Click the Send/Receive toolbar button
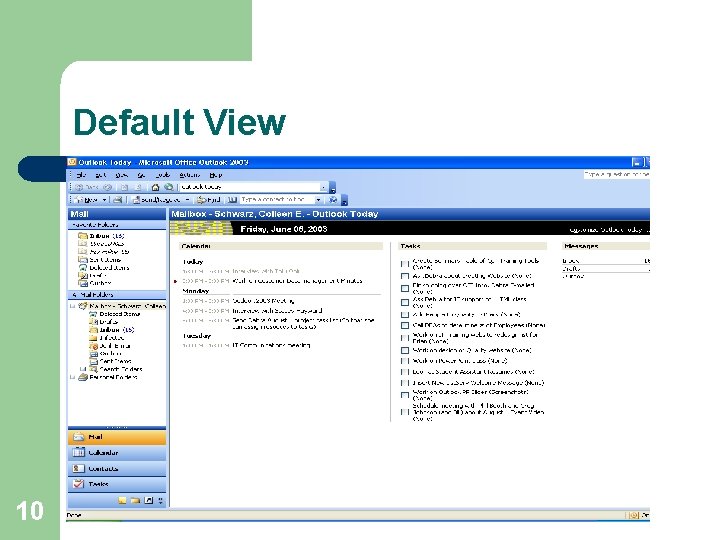 point(156,200)
